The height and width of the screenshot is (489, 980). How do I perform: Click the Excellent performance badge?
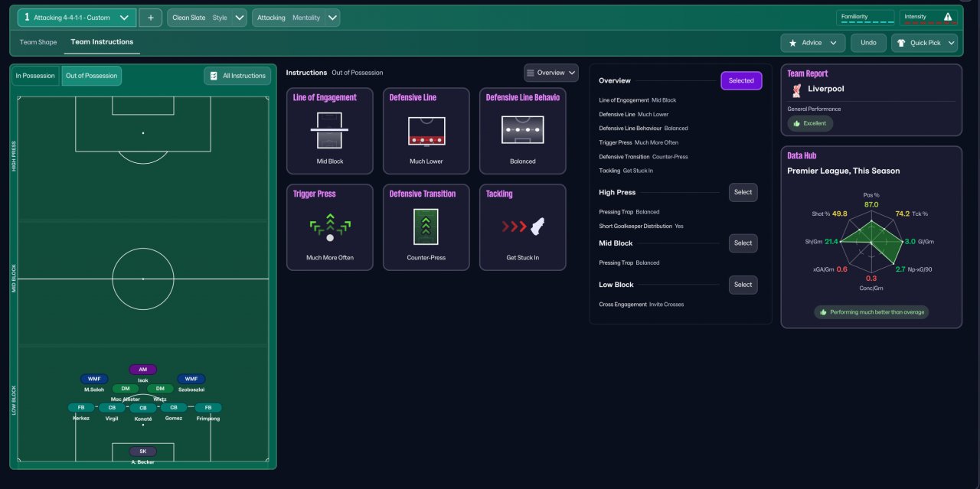point(810,122)
